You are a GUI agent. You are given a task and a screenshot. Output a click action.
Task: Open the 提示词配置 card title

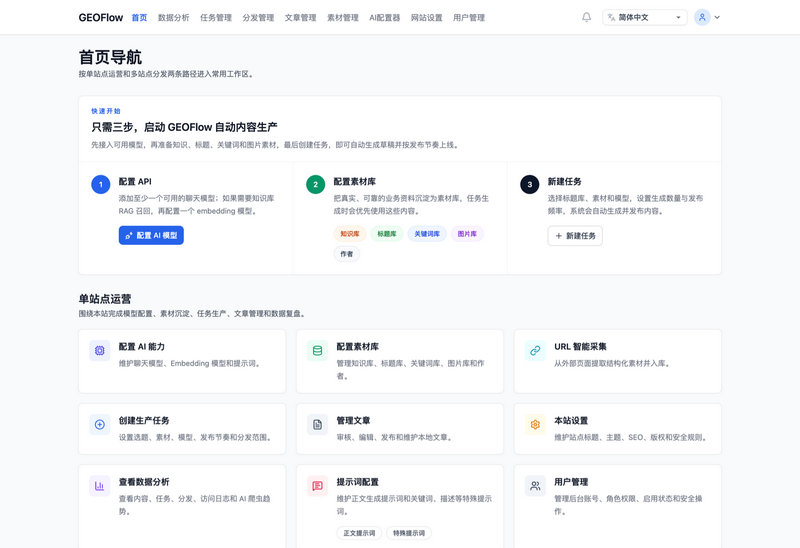tap(358, 482)
